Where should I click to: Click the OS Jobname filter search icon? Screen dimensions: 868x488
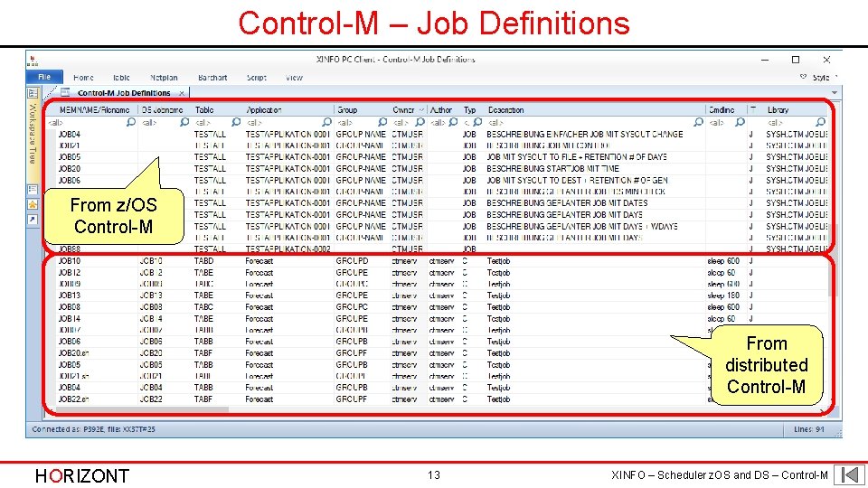184,122
